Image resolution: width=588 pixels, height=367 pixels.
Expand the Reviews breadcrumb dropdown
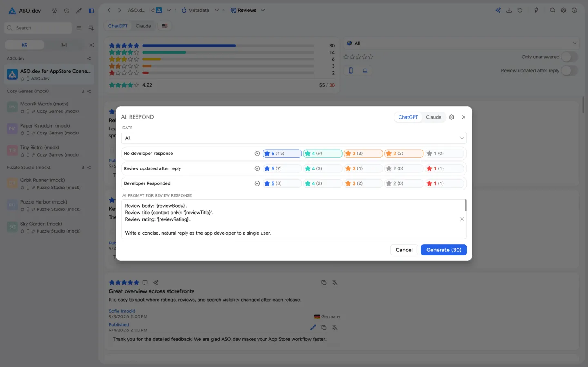pos(263,10)
